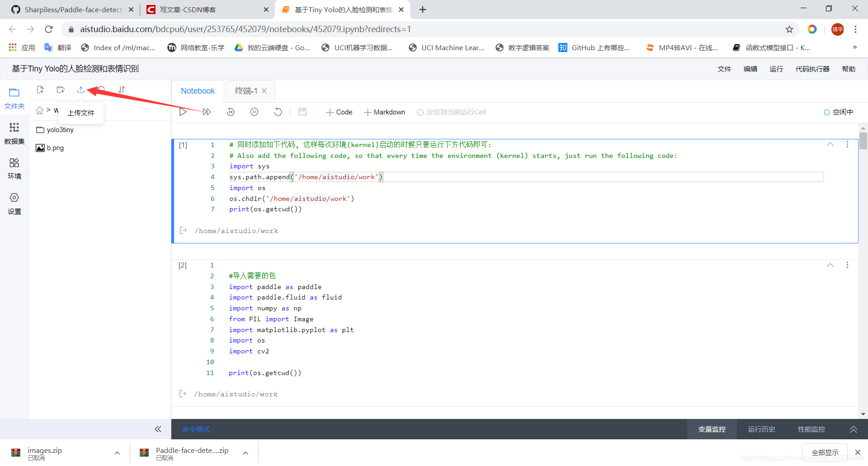This screenshot has width=868, height=466.
Task: Toggle output display of cell [1]
Action: point(183,231)
